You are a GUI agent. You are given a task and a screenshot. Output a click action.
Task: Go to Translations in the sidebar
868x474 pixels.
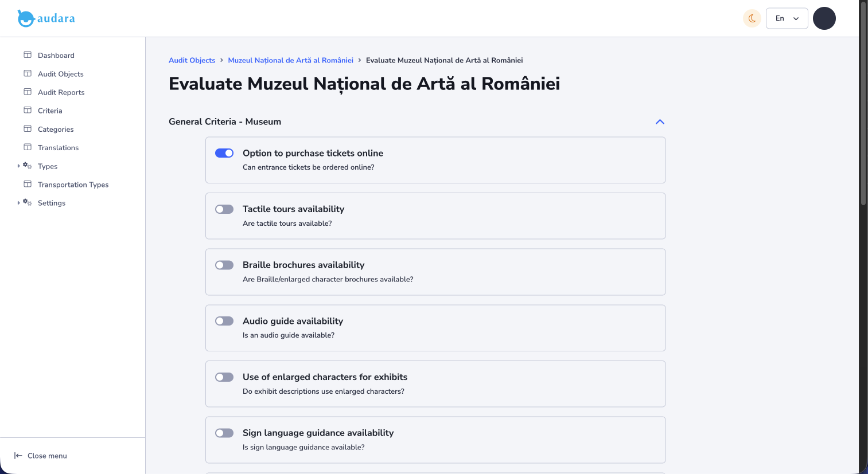58,147
